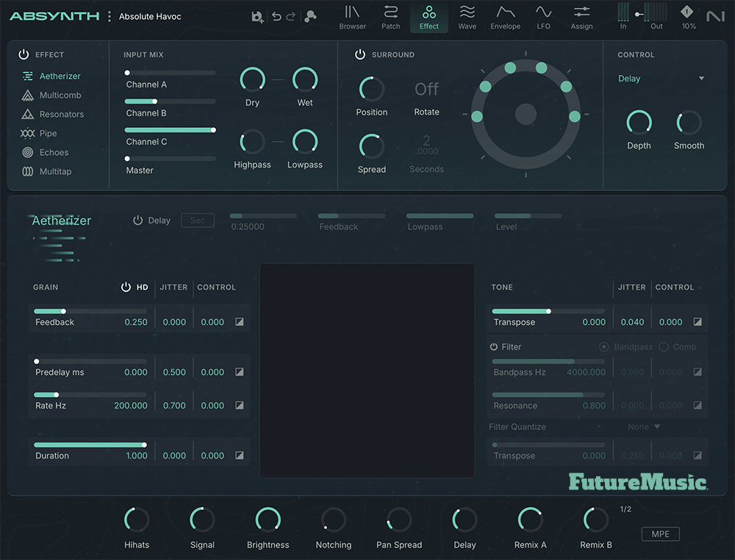Click the Predelay jitter 0.500 value
735x560 pixels.
point(174,372)
